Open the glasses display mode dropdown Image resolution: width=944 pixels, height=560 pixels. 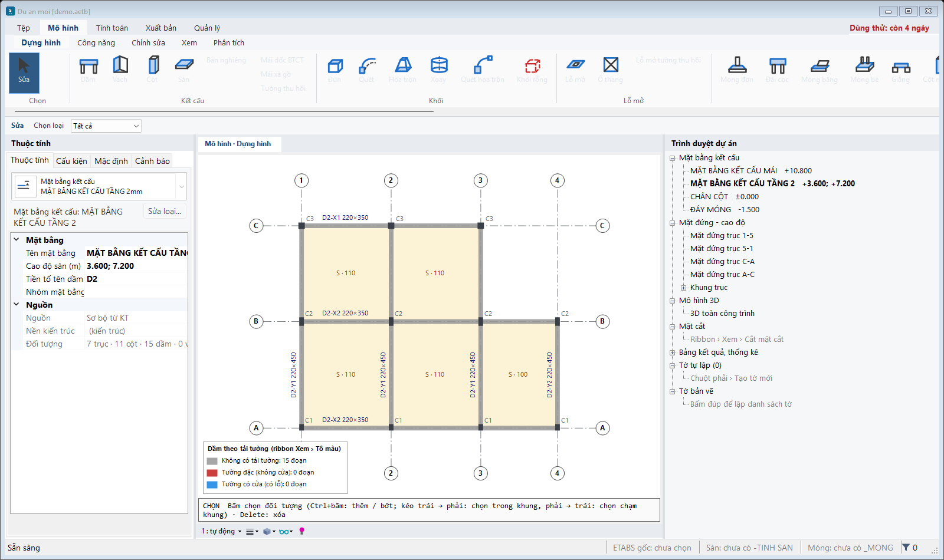(x=286, y=531)
